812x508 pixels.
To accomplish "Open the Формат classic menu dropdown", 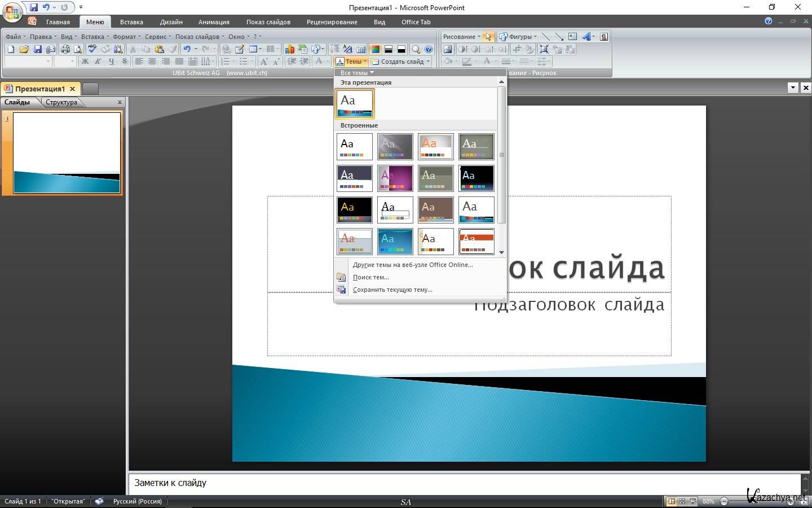I will coord(126,37).
